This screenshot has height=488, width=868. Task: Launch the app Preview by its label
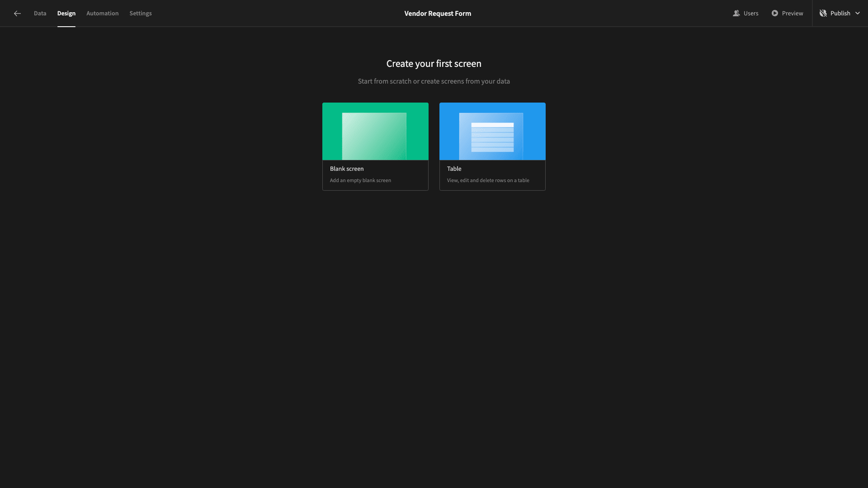[793, 14]
